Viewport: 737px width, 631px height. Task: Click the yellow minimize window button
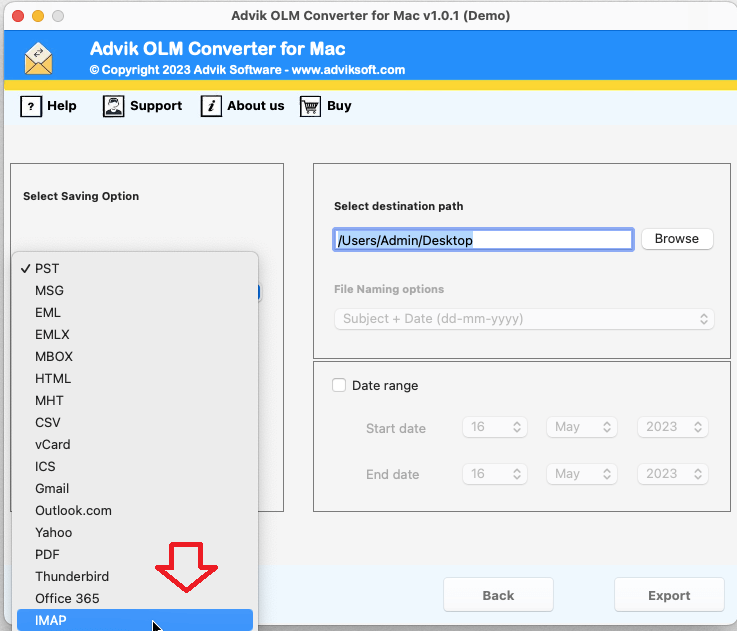[38, 16]
